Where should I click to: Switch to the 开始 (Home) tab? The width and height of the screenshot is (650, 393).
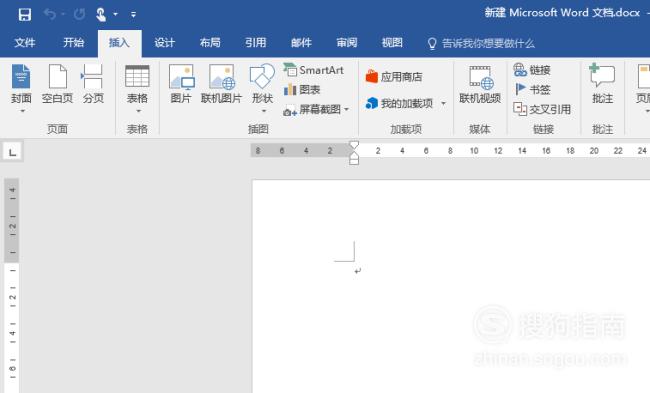(x=74, y=43)
